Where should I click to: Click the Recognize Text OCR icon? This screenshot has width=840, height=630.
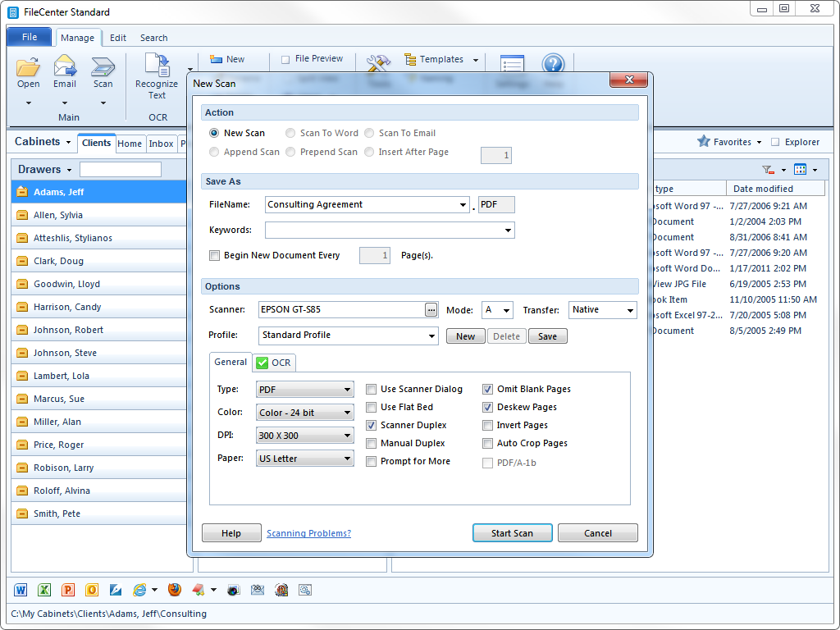(x=157, y=68)
